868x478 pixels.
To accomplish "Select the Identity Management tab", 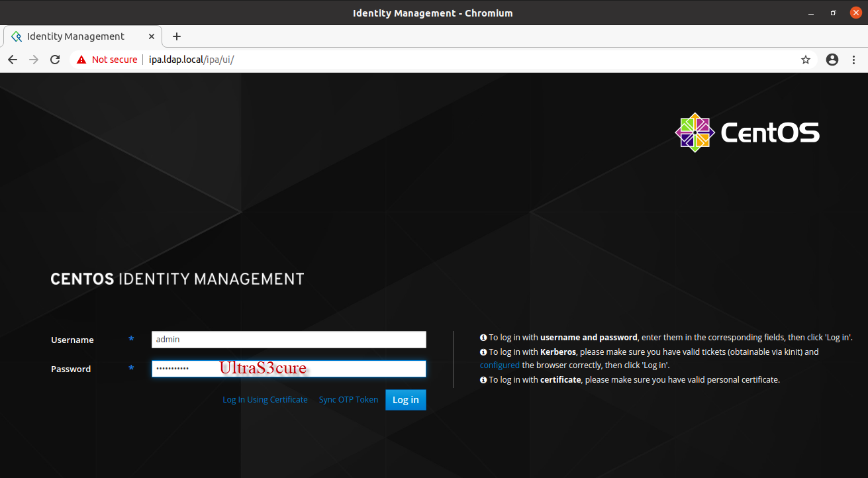I will tap(83, 36).
